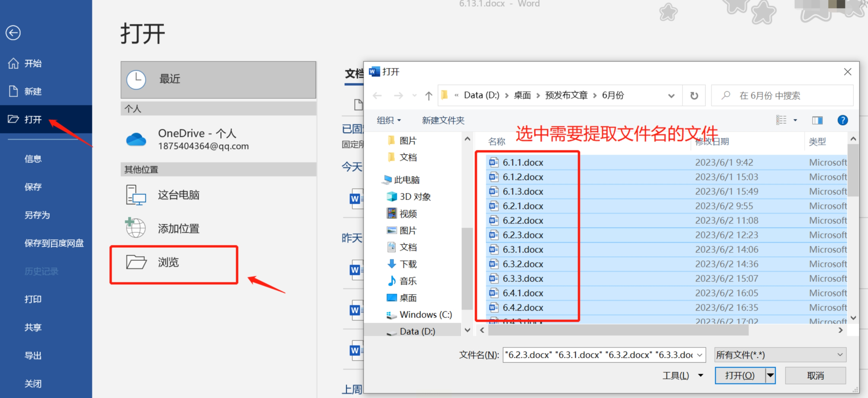Choose 保存到百度网盘 in sidebar
868x398 pixels.
tap(54, 243)
